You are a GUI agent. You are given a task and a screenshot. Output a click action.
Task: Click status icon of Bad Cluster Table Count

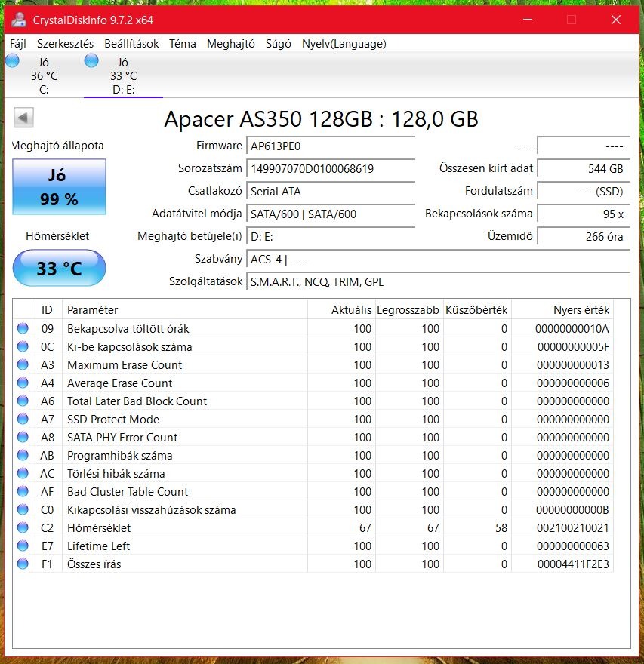23,491
